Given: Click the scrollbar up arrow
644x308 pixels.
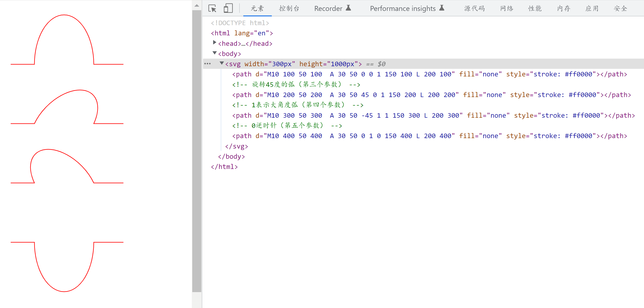Looking at the screenshot, I should click(197, 5).
